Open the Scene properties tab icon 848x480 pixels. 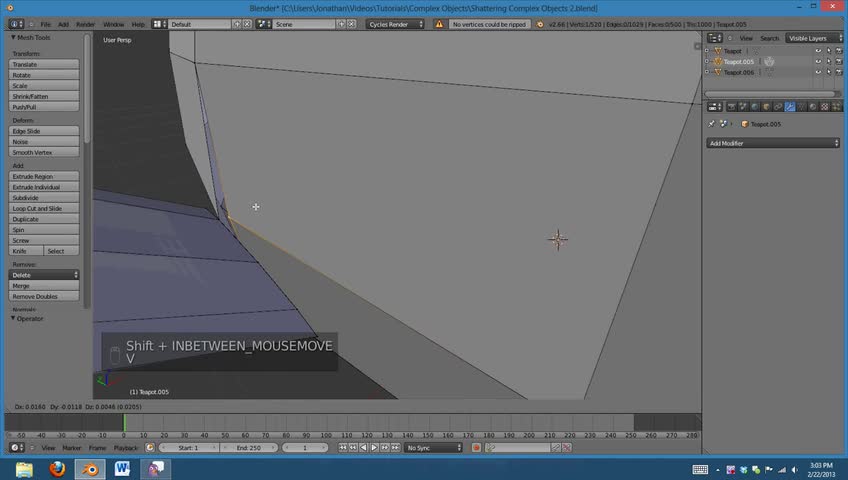(x=743, y=107)
